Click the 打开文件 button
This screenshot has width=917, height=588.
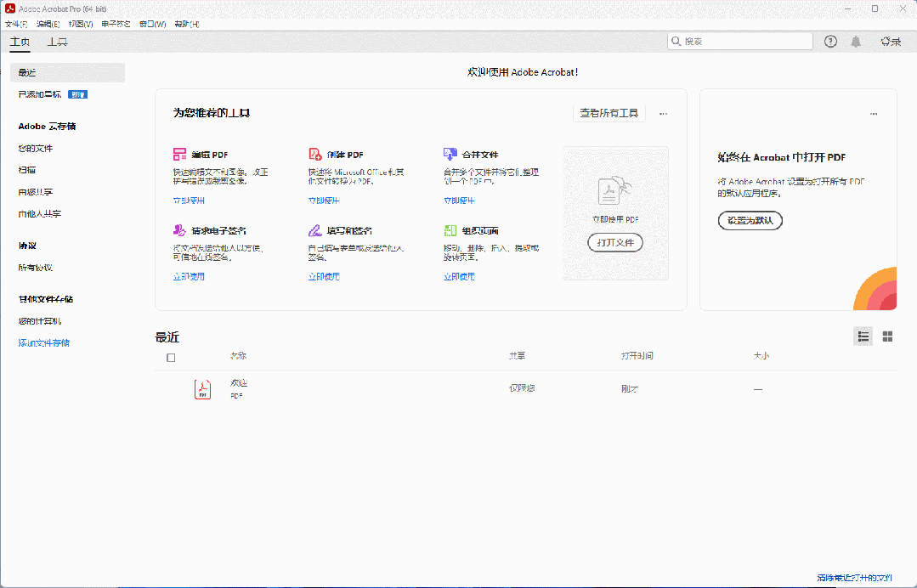click(615, 242)
